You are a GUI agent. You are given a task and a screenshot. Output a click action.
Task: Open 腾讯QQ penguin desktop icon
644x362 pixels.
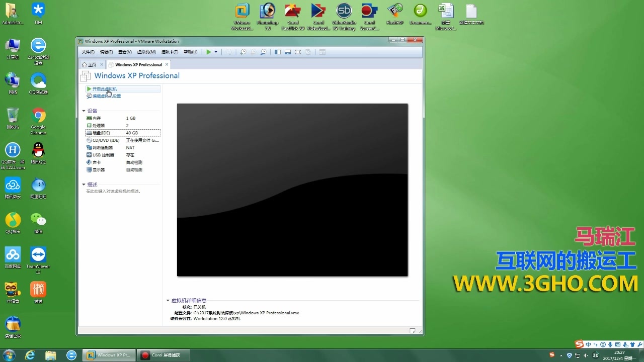pos(38,153)
